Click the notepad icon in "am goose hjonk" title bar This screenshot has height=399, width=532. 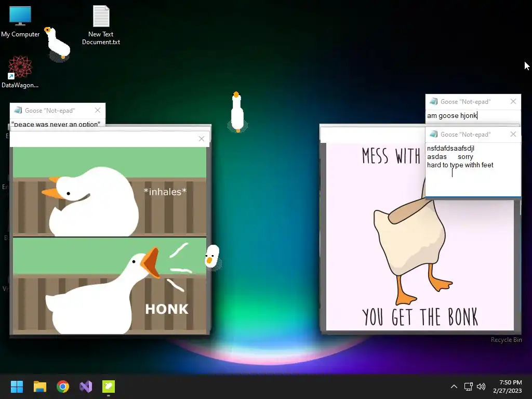tap(434, 101)
